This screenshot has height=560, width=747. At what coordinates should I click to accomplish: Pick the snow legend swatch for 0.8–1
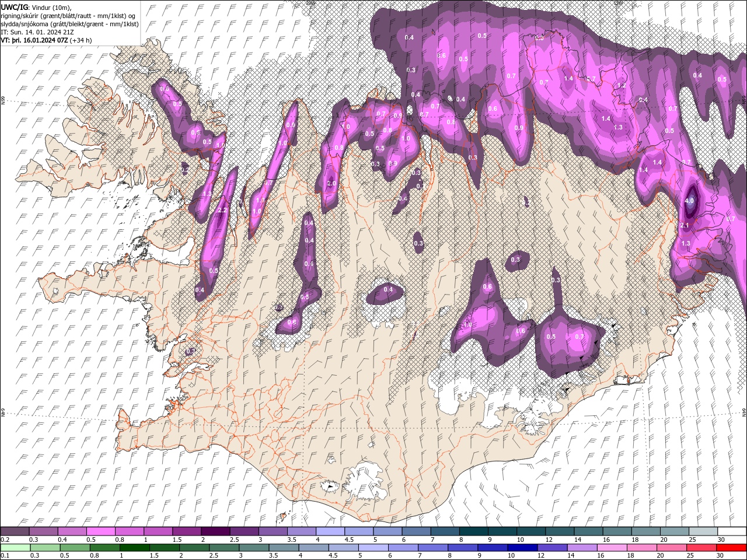129,531
